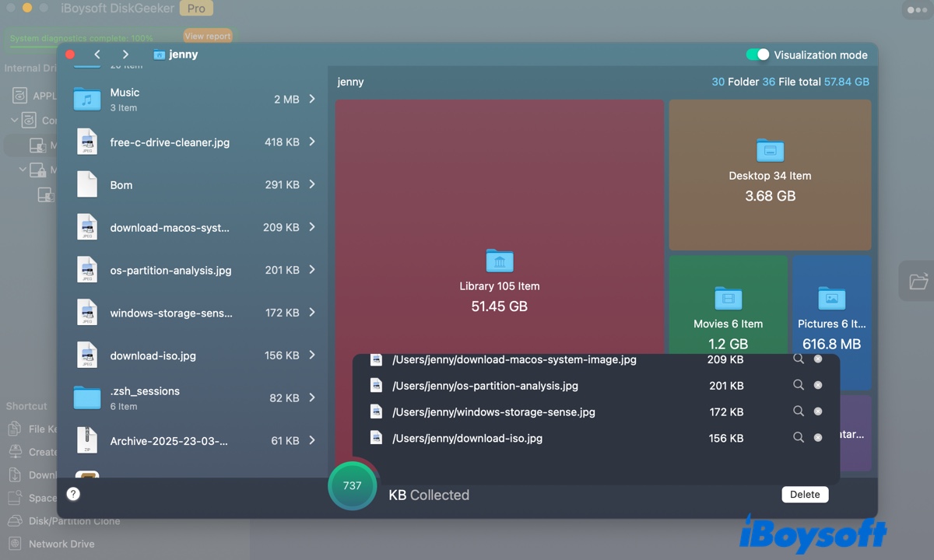Viewport: 934px width, 560px height.
Task: Click /Users/jenny/windows-storage-sense.jpg path text
Action: click(493, 412)
